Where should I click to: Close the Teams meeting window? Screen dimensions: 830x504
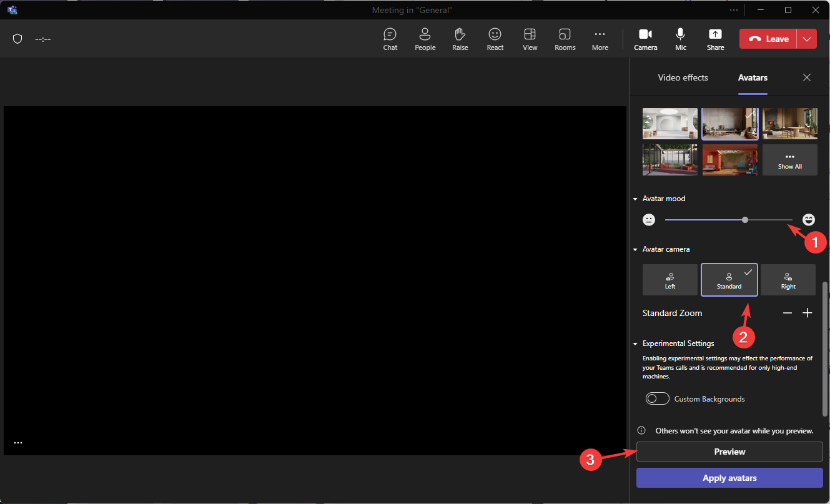(x=816, y=10)
